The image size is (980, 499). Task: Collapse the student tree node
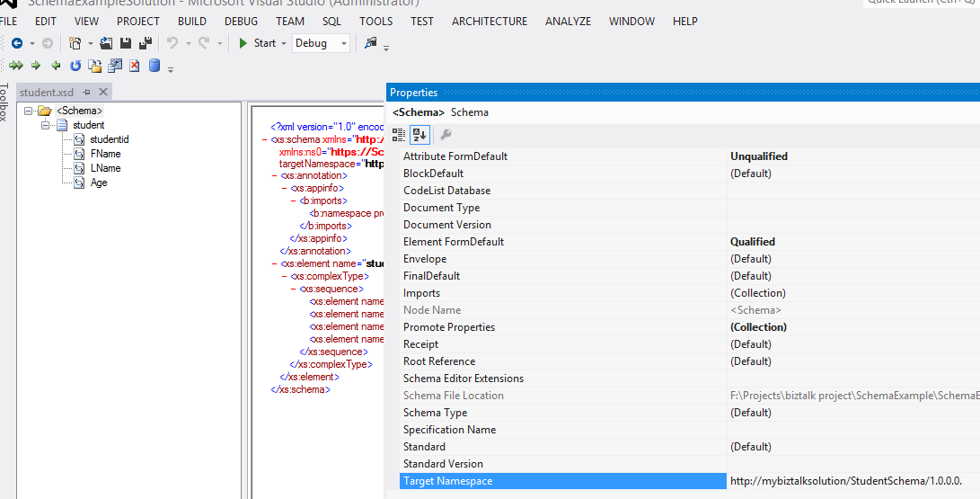(x=45, y=125)
